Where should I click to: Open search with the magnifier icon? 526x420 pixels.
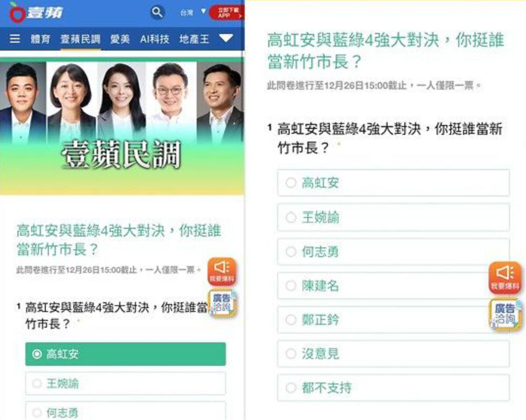(x=157, y=12)
